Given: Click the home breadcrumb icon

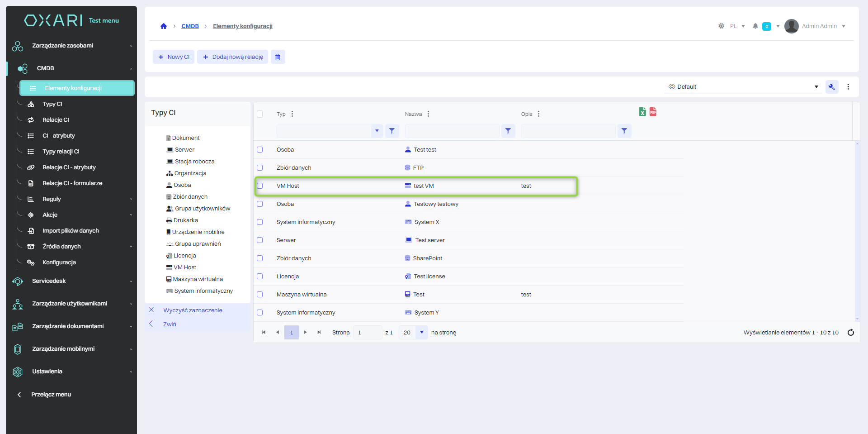Looking at the screenshot, I should (x=164, y=26).
